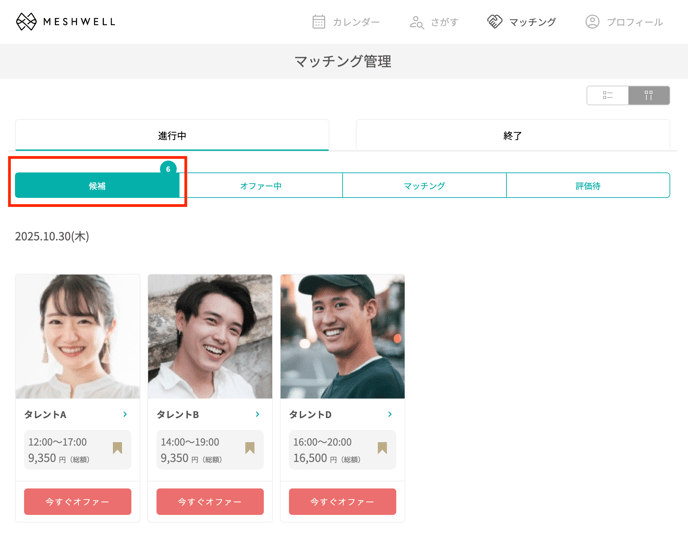Bookmark タレントD's 16:00〜20:00 slot
Screen dimensions: 688x540
381,449
